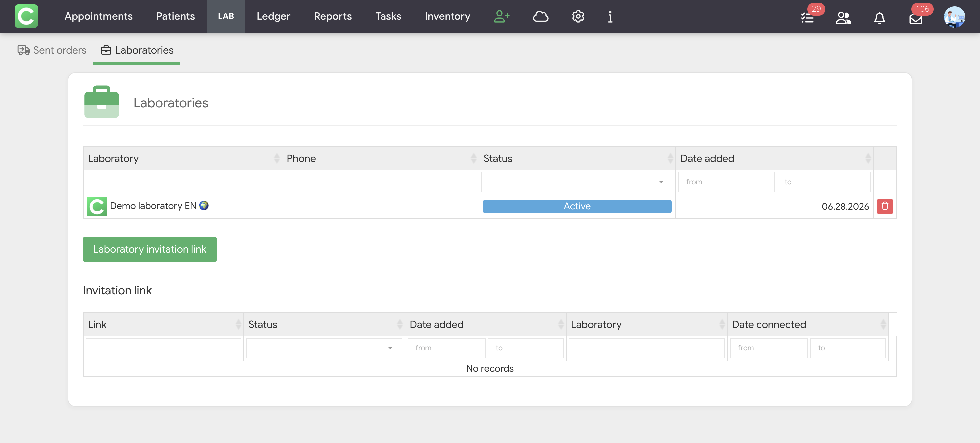Go to Reports menu
Screen dimensions: 980x443
point(333,16)
